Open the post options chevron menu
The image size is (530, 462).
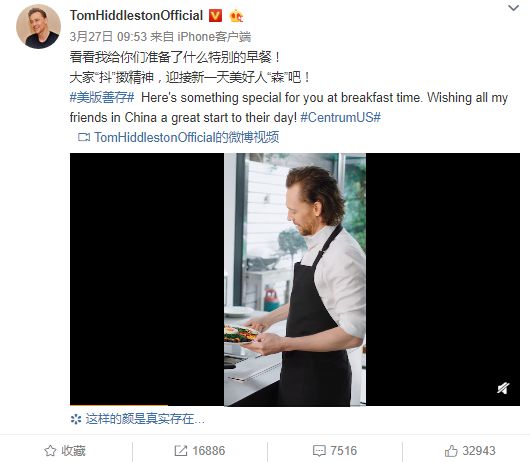click(x=513, y=8)
